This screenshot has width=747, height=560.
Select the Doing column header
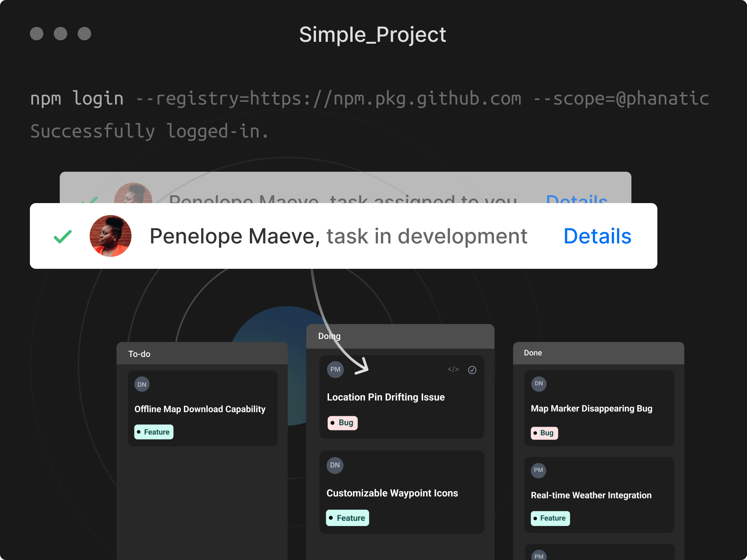329,336
